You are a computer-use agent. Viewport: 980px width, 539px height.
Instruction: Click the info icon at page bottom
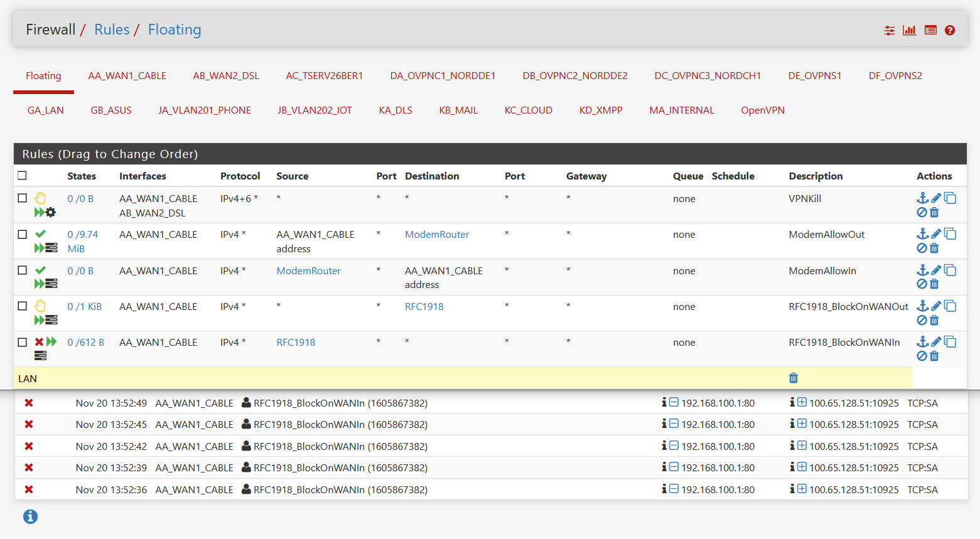coord(30,516)
